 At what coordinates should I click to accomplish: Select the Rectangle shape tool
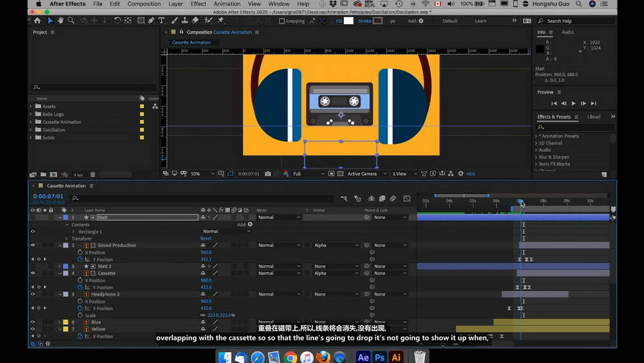(141, 21)
